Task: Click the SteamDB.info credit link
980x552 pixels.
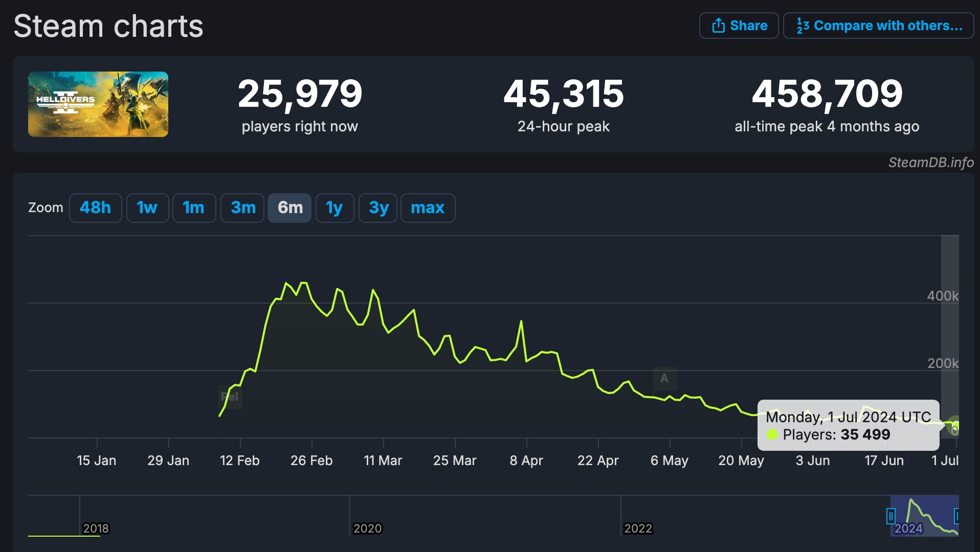Action: click(x=931, y=163)
